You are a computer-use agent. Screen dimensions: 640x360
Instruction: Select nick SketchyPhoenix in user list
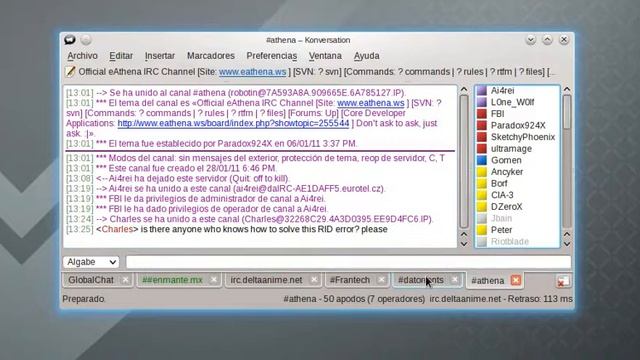(x=523, y=137)
